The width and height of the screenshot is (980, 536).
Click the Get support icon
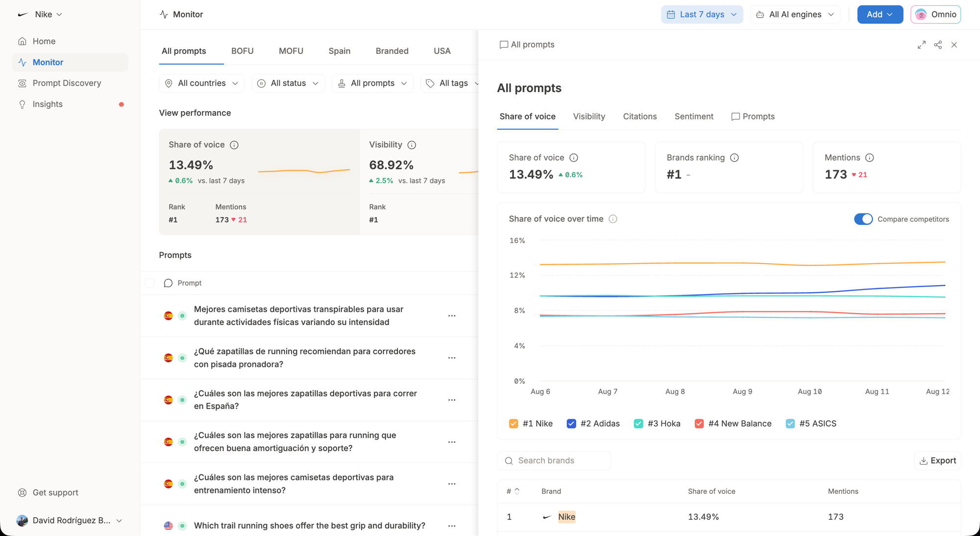pyautogui.click(x=22, y=492)
